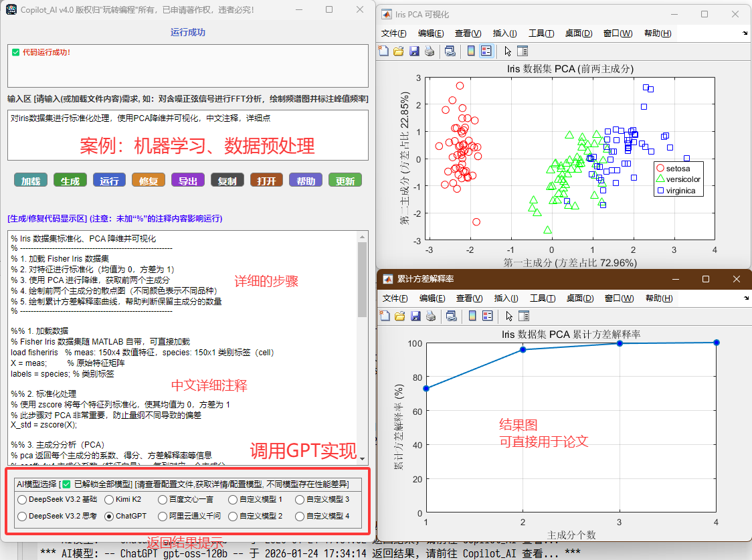
Task: Select the 阿里云通义千问 radio button
Action: click(x=163, y=517)
